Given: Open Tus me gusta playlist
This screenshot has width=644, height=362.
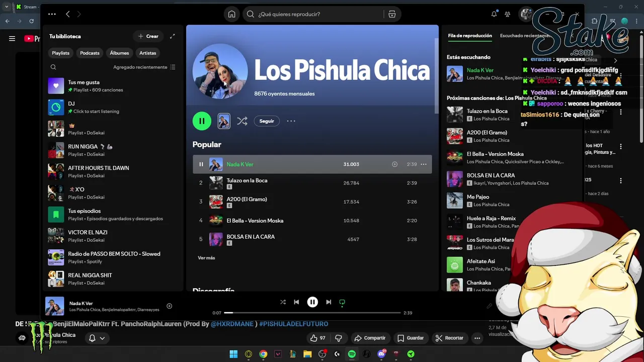Looking at the screenshot, I should (x=113, y=86).
